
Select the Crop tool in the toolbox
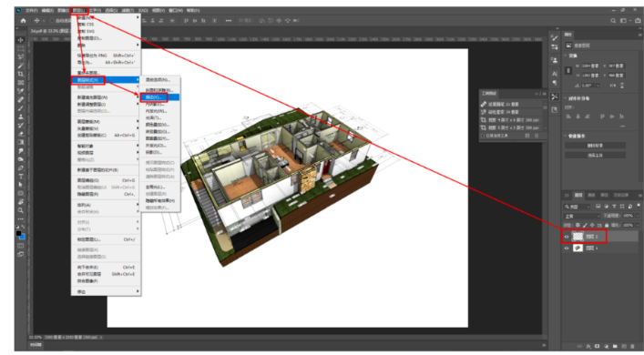21,75
